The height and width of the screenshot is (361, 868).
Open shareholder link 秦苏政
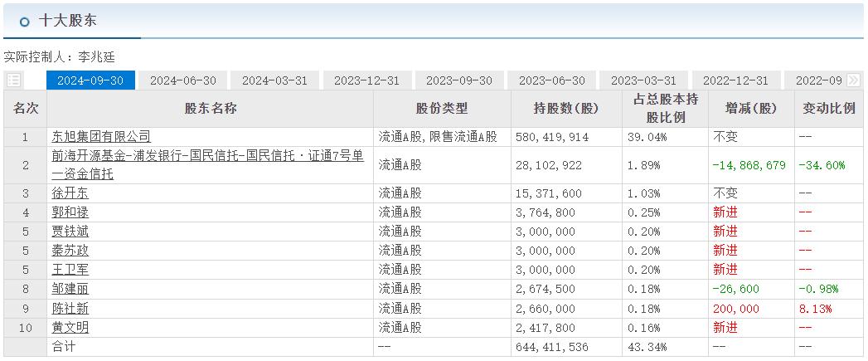pyautogui.click(x=70, y=251)
